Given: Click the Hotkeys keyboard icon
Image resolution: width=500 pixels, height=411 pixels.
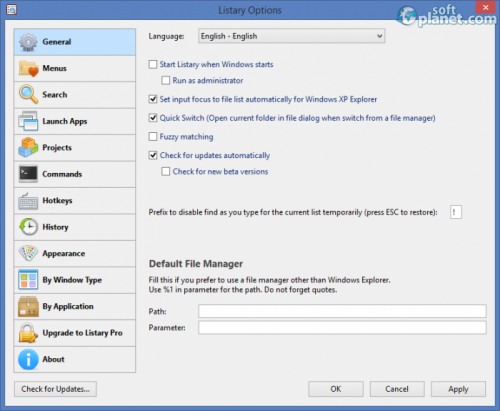Looking at the screenshot, I should [x=28, y=201].
